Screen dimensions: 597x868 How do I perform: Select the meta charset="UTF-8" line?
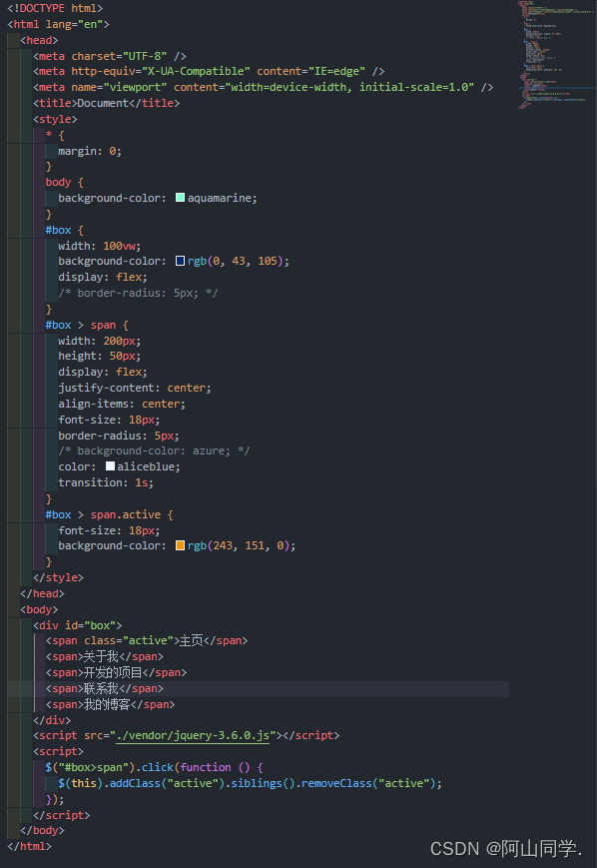click(x=110, y=56)
